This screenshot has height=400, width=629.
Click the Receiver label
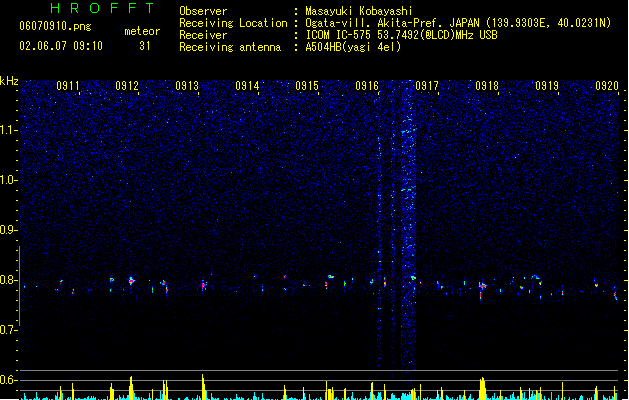tap(203, 35)
